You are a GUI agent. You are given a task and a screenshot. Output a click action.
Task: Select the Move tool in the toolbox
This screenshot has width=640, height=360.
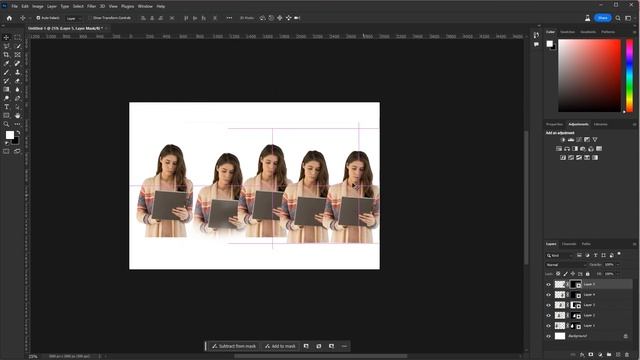pyautogui.click(x=6, y=38)
